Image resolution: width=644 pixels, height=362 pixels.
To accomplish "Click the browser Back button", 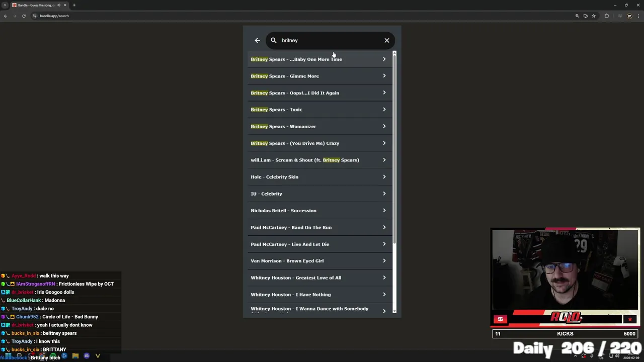I will [6, 16].
